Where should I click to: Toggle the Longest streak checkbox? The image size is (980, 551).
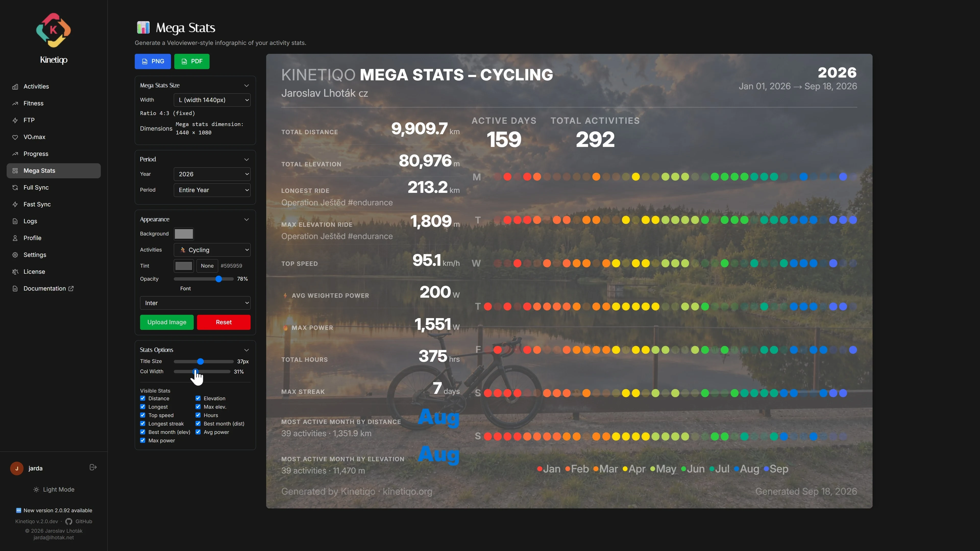(x=143, y=423)
